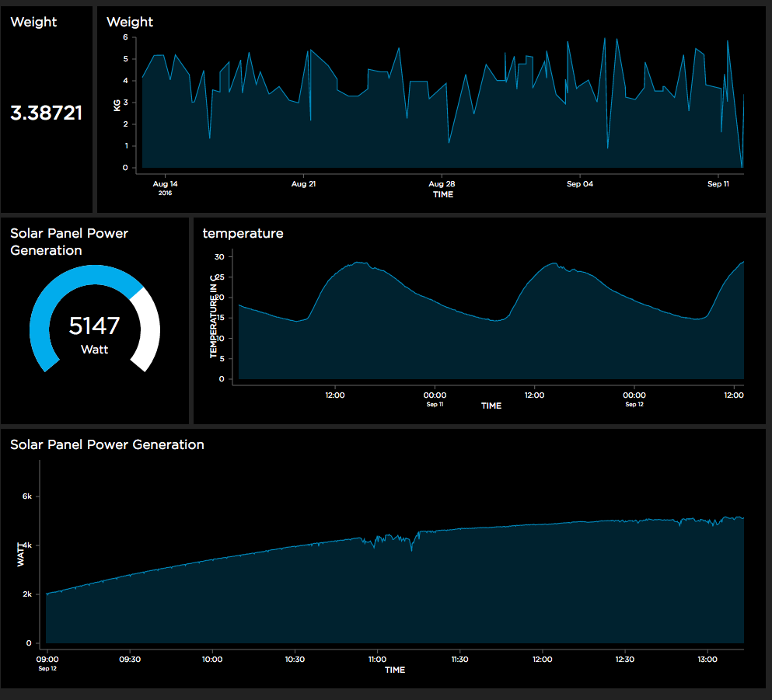
Task: Click the 5147 gauge reading
Action: click(x=95, y=326)
